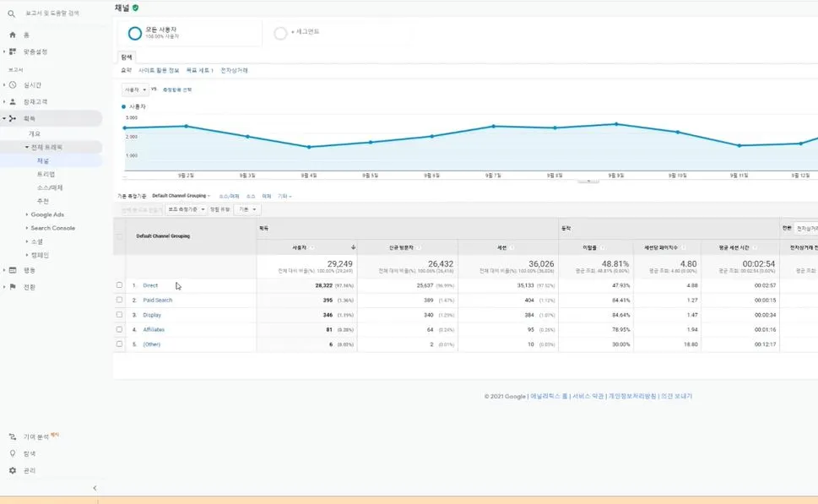Open the 기타 dimension dropdown
The width and height of the screenshot is (818, 504).
(x=284, y=196)
